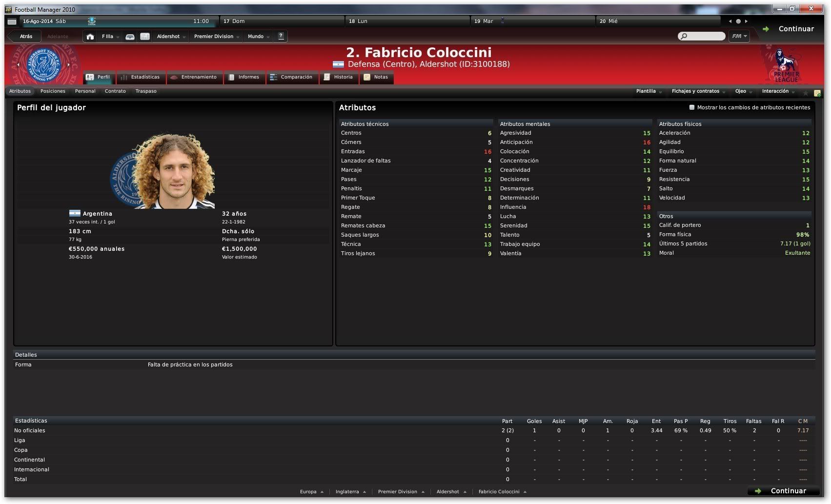Open the Notas tab
Screen dimensions: 831x504
click(376, 77)
